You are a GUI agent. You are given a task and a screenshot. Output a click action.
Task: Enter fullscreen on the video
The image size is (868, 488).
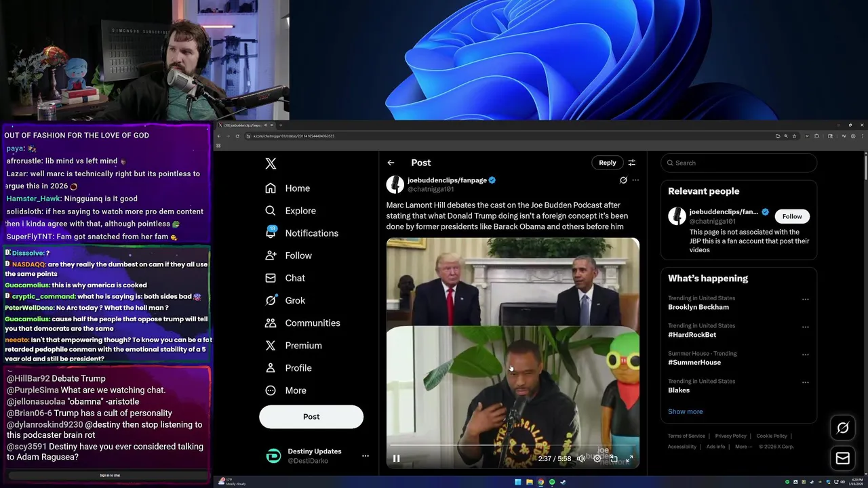tap(629, 459)
